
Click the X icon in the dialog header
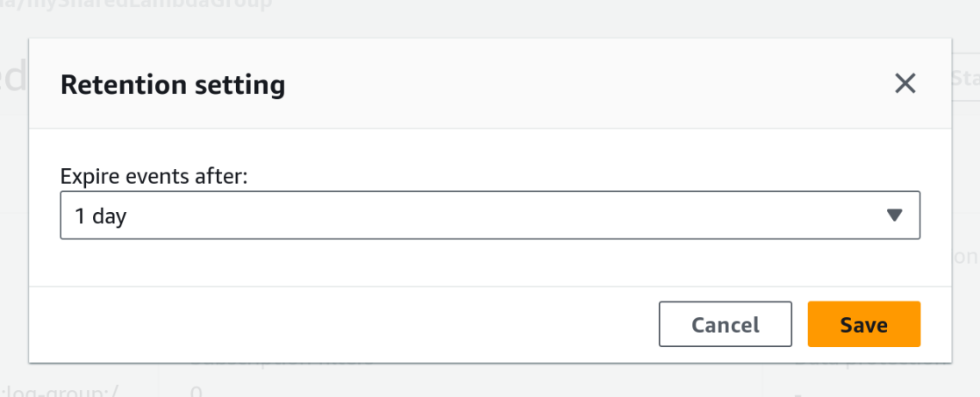[x=905, y=84]
